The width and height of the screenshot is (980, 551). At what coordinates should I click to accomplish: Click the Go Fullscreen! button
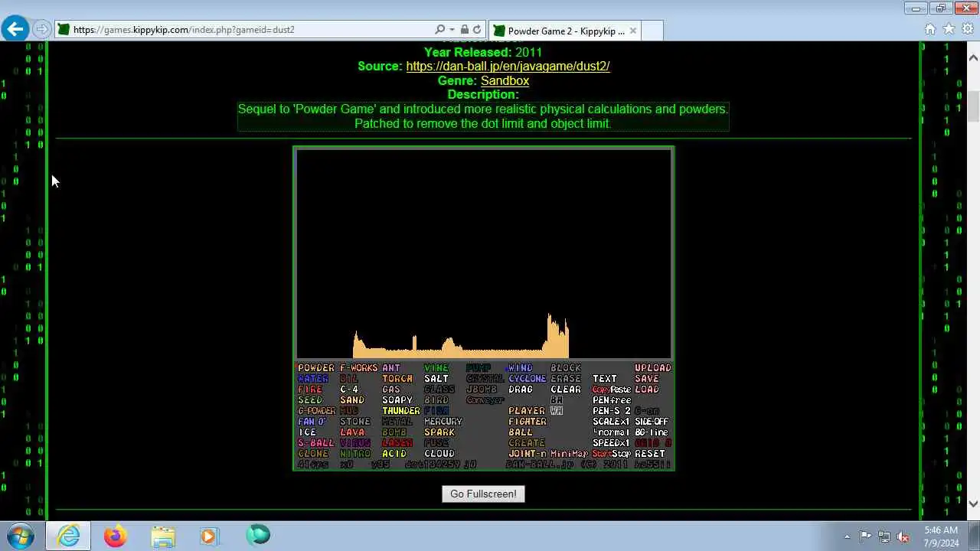pos(483,494)
